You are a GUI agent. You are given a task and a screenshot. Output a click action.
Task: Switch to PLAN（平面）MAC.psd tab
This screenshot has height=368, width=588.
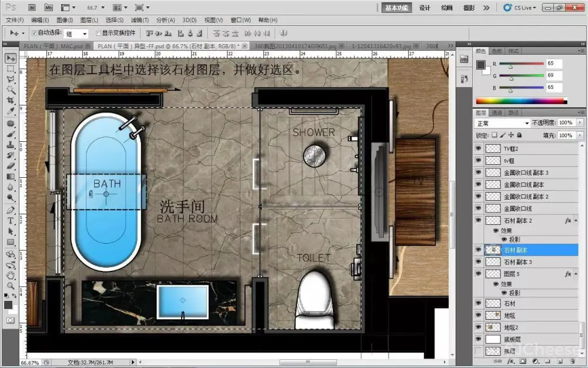click(52, 45)
